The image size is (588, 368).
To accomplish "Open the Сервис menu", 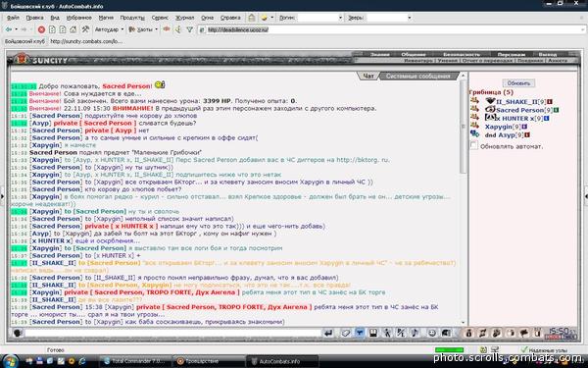I will pos(160,18).
